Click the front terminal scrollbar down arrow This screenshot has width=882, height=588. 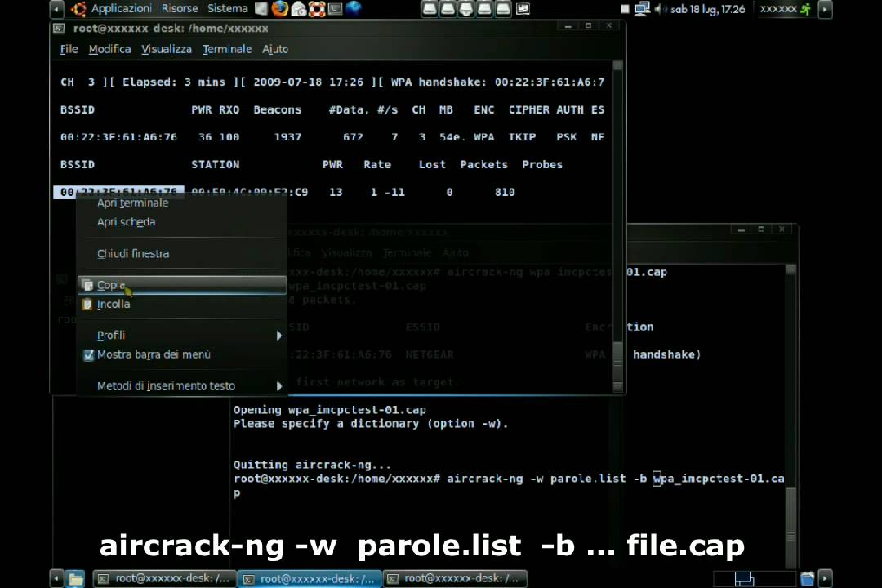(617, 387)
